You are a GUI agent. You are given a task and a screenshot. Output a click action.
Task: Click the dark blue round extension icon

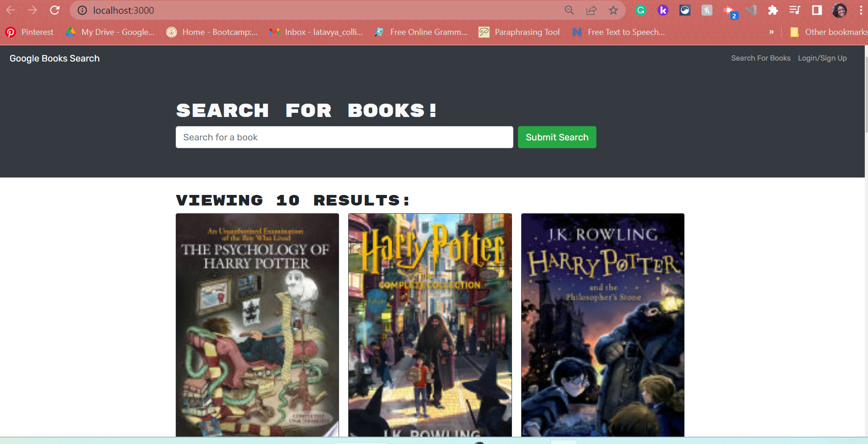coord(685,10)
